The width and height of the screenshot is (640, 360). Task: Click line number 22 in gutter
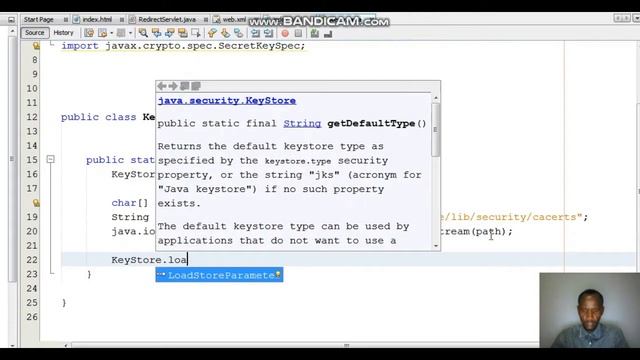(x=32, y=260)
